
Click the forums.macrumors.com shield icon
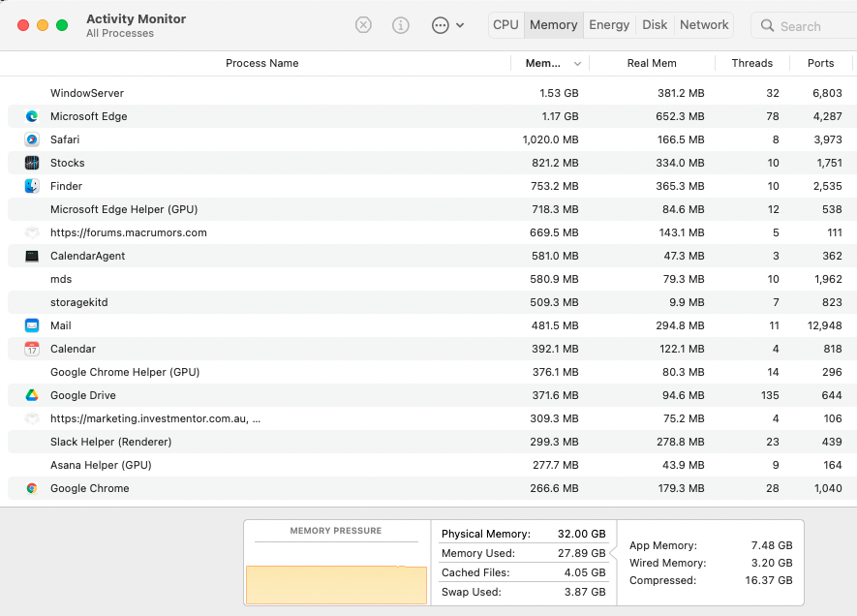(32, 232)
